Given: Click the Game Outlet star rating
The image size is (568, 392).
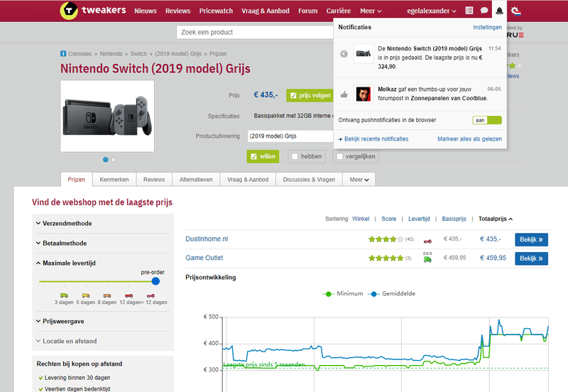Looking at the screenshot, I should (x=386, y=258).
